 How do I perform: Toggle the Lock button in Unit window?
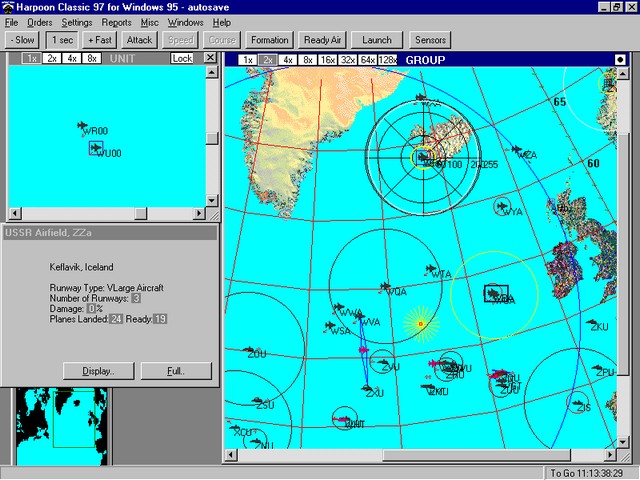[182, 59]
